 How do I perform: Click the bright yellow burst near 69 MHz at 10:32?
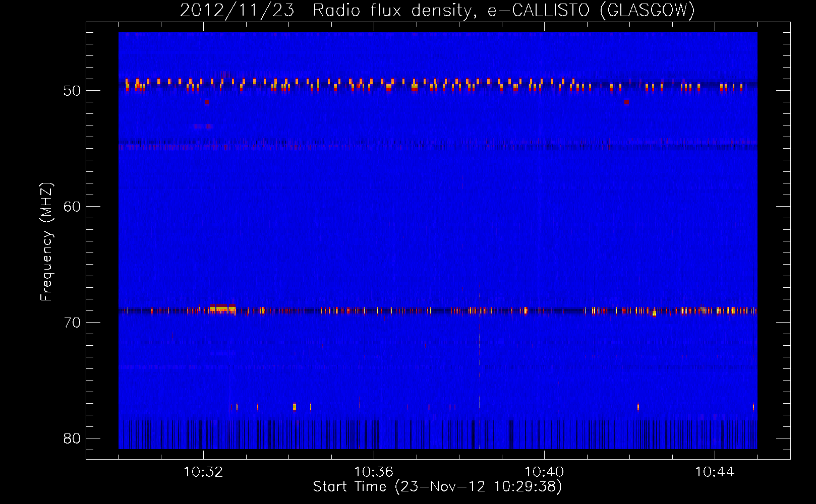pos(222,308)
